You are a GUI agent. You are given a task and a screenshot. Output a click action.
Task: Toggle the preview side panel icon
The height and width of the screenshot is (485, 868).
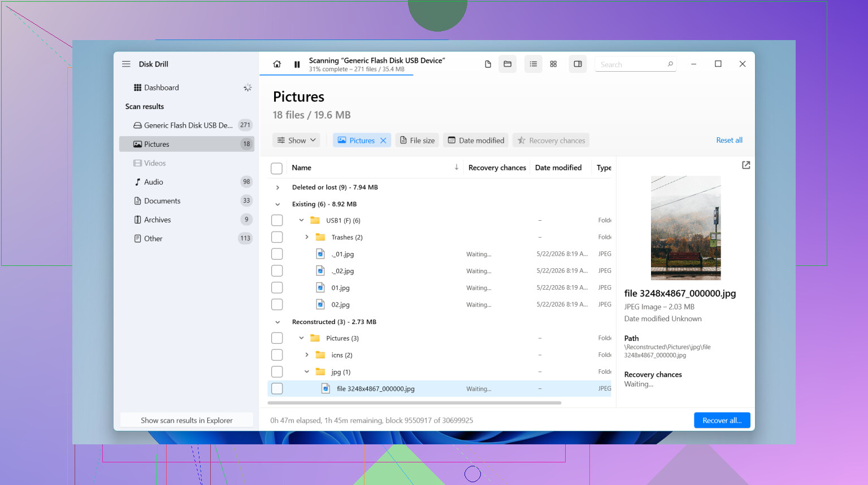[x=578, y=64]
